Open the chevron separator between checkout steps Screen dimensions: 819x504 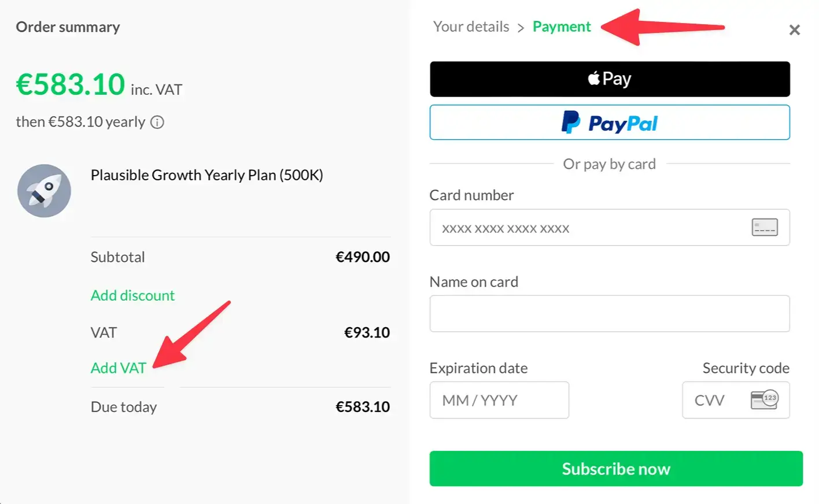point(521,27)
